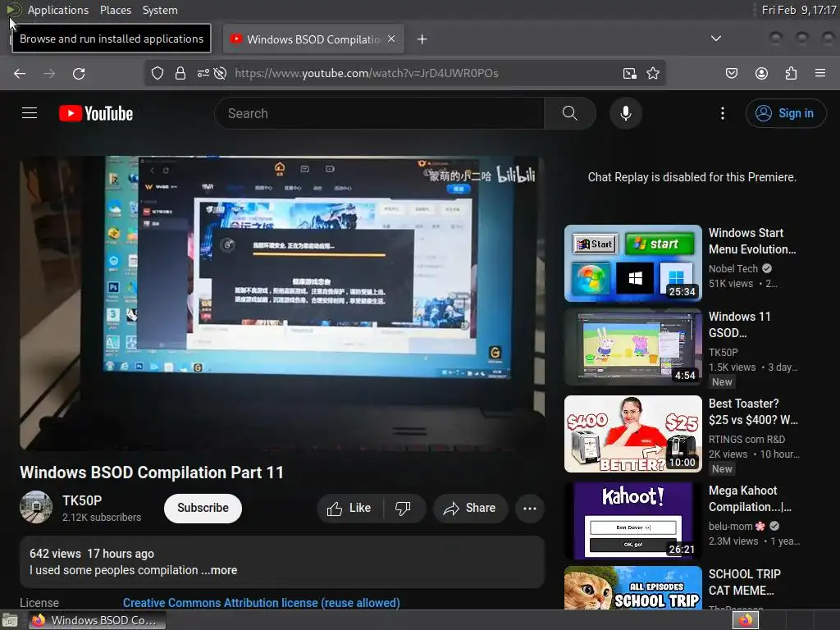
Task: Open Mega Kahoot Compilation thumbnail
Action: (x=632, y=521)
